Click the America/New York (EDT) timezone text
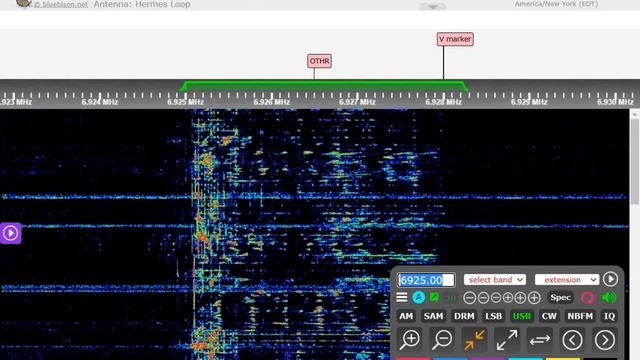The image size is (640, 360). pyautogui.click(x=556, y=4)
